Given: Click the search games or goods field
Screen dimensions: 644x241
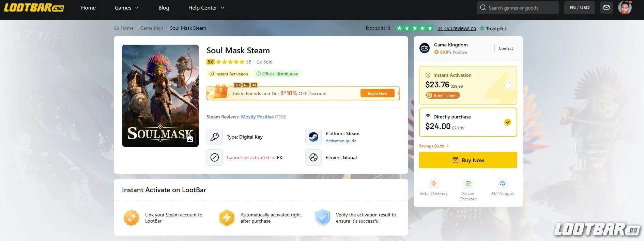Looking at the screenshot, I should (x=518, y=8).
